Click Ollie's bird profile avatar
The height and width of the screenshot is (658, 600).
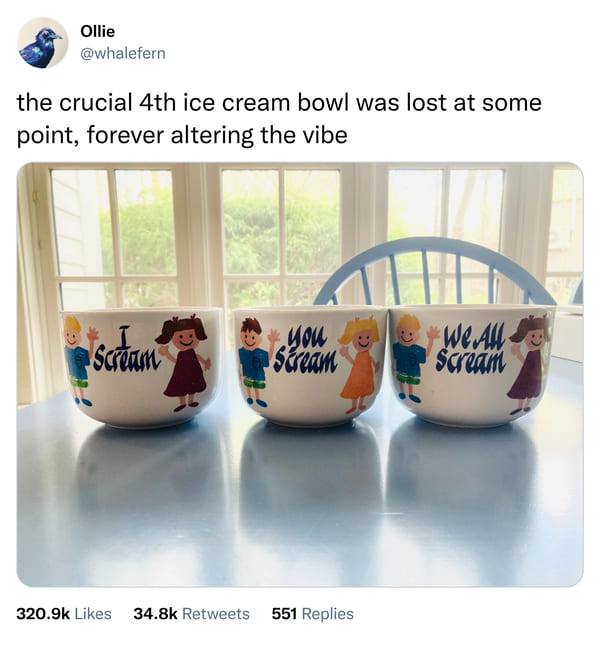[x=42, y=43]
